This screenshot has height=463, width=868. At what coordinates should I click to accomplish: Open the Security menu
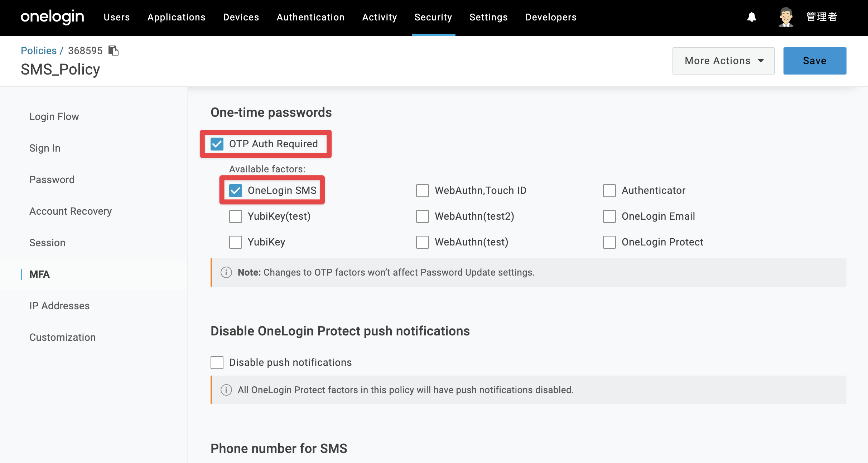tap(433, 17)
